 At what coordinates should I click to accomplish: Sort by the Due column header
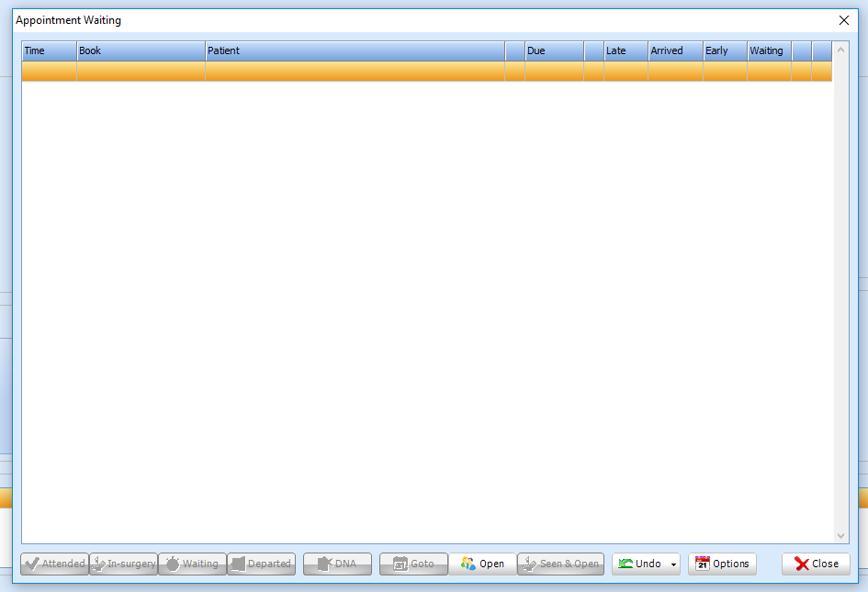pyautogui.click(x=554, y=50)
